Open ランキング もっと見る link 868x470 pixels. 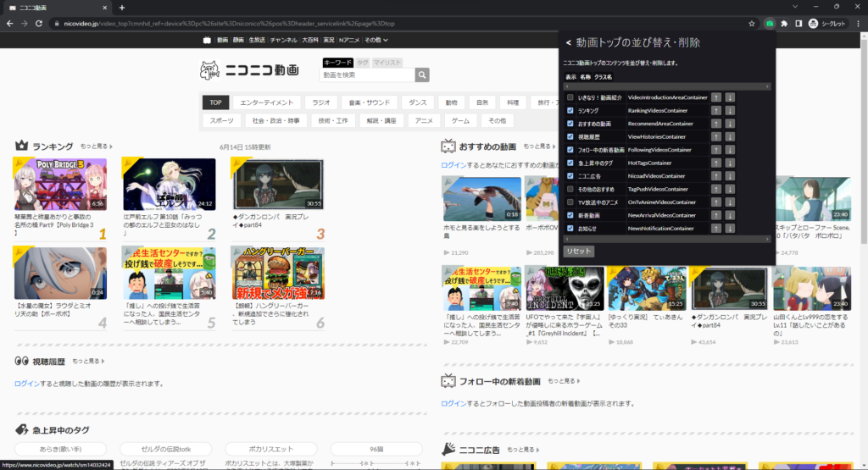pos(97,147)
